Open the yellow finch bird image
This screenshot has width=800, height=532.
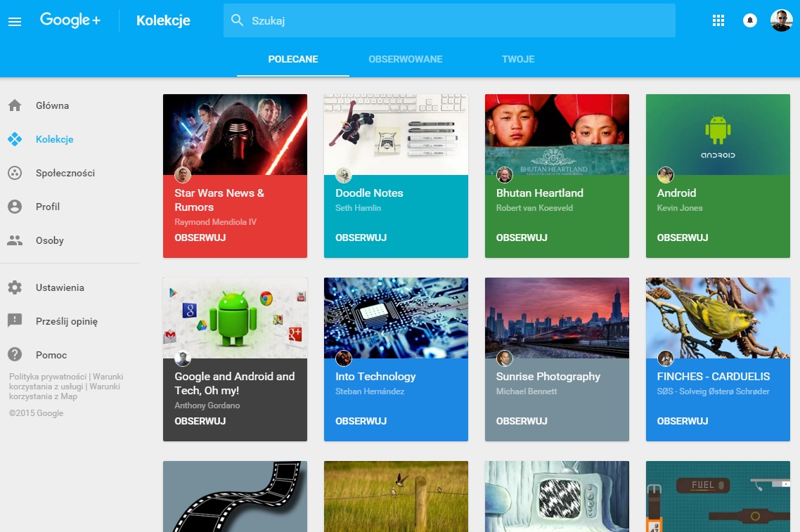point(718,318)
